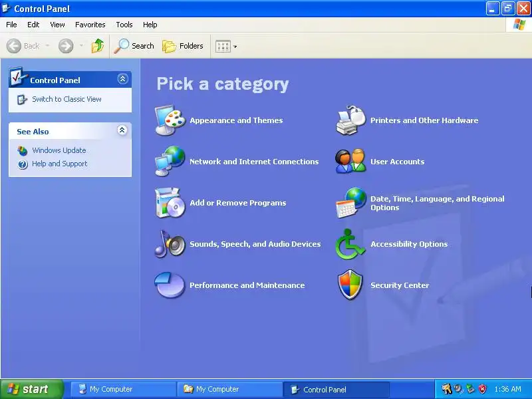Image resolution: width=532 pixels, height=399 pixels.
Task: Click the Accessibility Options text link
Action: pos(409,244)
